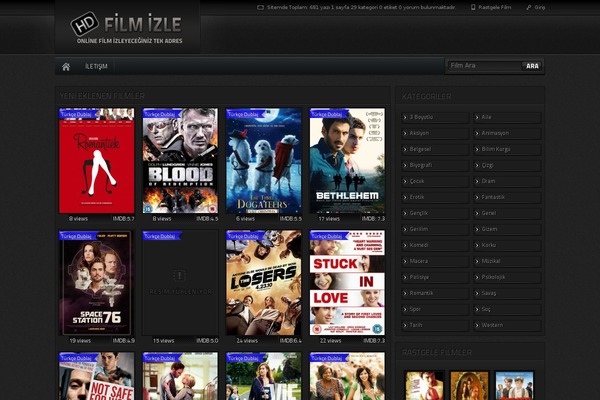Click the arrow icon beside Western

[x=477, y=325]
